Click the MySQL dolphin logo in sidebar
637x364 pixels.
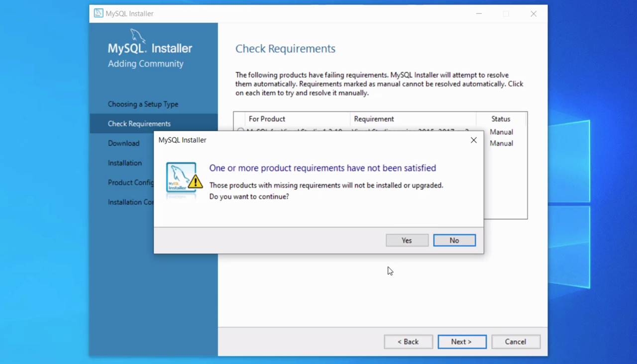click(x=138, y=36)
